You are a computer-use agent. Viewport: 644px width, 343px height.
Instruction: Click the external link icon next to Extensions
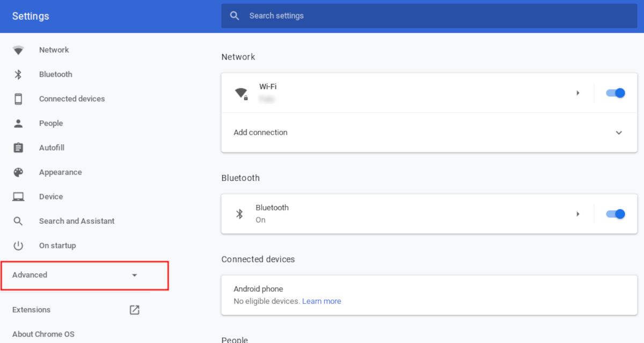click(x=134, y=310)
